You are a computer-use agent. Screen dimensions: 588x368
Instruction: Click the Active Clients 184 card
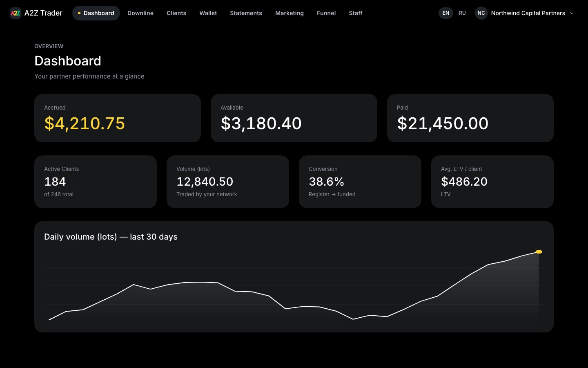pos(96,182)
